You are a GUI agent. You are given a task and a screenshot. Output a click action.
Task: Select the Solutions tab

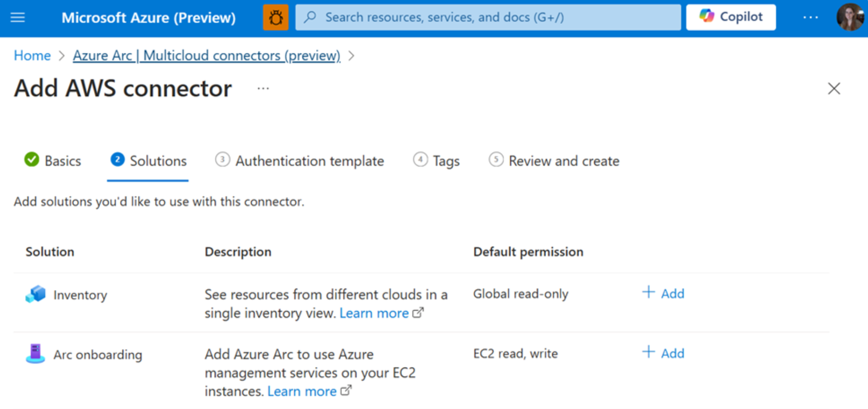click(x=148, y=161)
